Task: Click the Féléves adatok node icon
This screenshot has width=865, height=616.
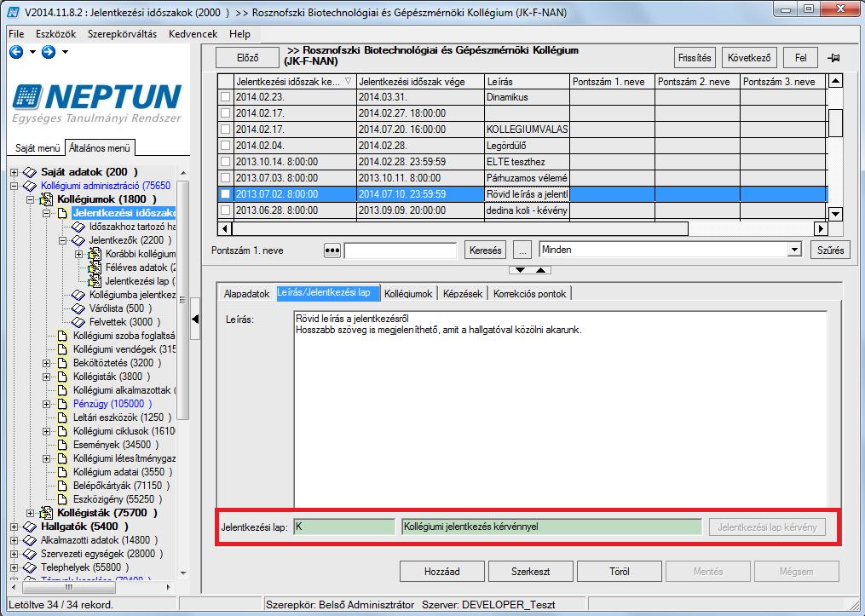Action: (95, 268)
